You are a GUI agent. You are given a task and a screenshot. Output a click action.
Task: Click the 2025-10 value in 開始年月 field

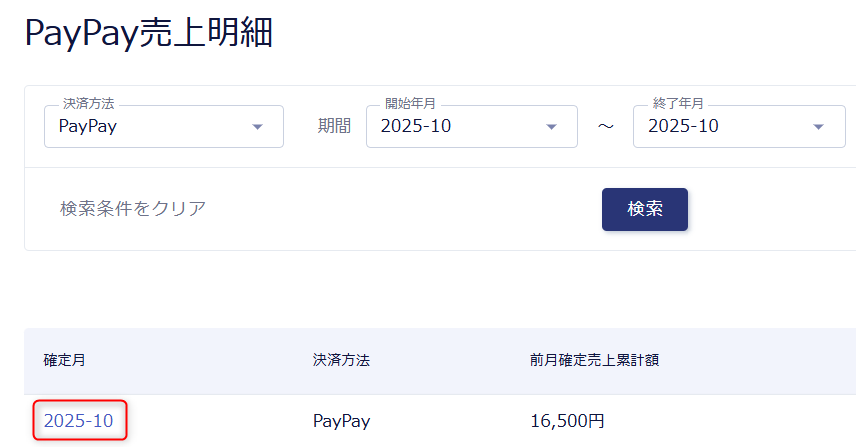(416, 127)
